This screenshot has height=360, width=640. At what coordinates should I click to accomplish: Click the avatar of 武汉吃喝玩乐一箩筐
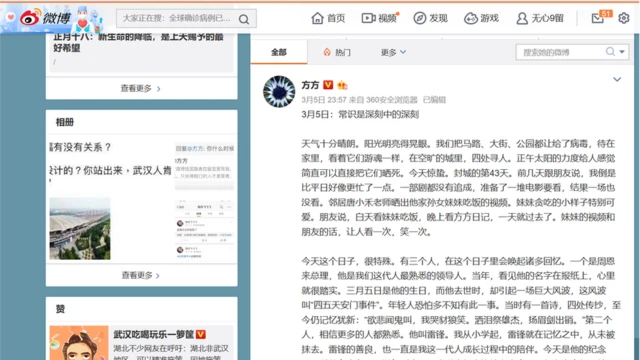[79, 343]
